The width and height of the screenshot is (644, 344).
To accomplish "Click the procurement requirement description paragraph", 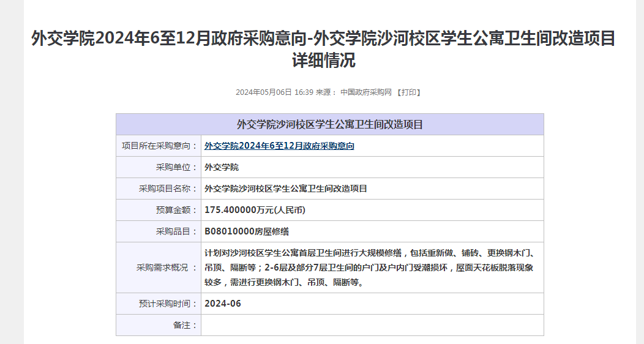I will pyautogui.click(x=370, y=267).
